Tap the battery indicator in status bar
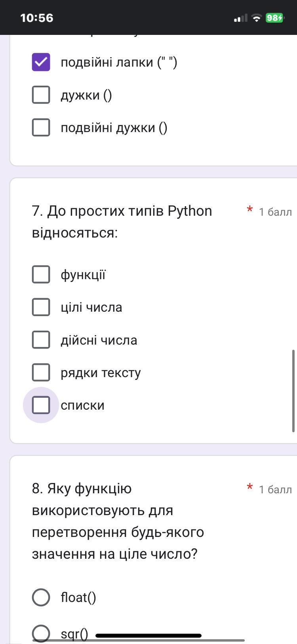The height and width of the screenshot is (644, 297). (x=274, y=18)
